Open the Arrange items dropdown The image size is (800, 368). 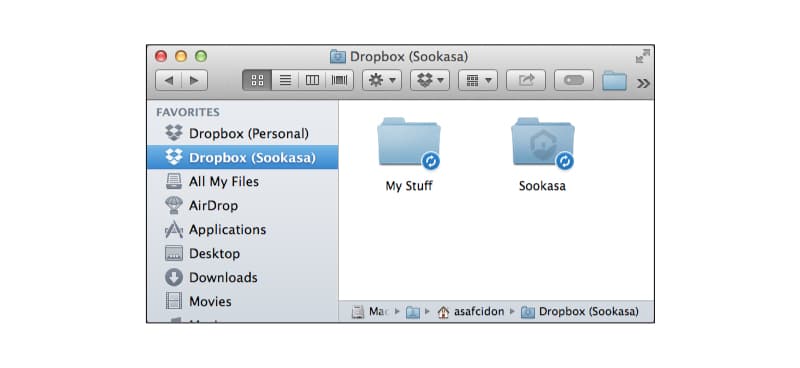(x=478, y=81)
